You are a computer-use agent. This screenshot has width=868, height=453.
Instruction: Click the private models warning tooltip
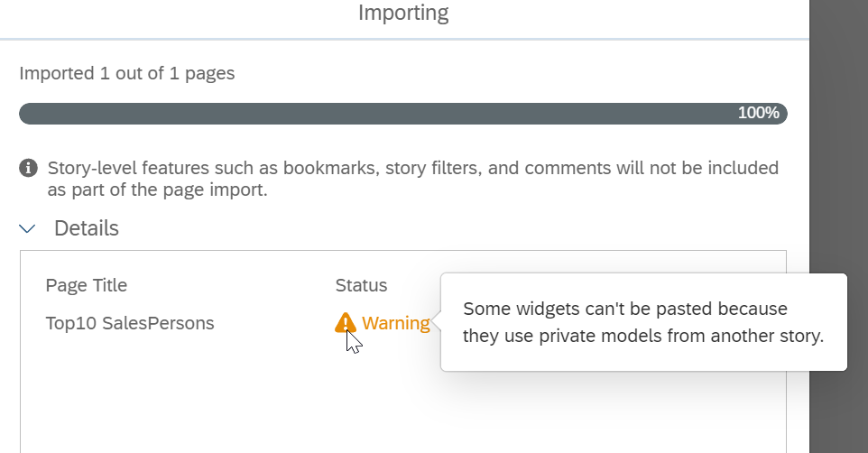pyautogui.click(x=644, y=322)
